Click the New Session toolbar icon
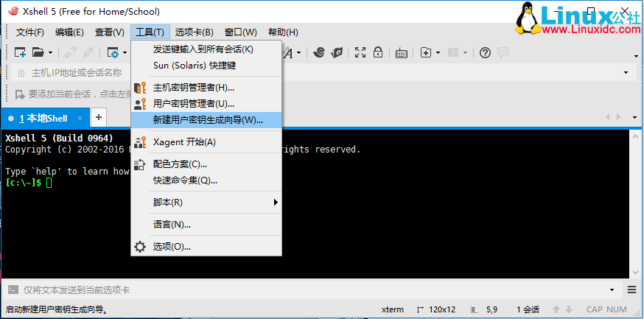Viewport: 644px width, 319px height. [x=20, y=52]
